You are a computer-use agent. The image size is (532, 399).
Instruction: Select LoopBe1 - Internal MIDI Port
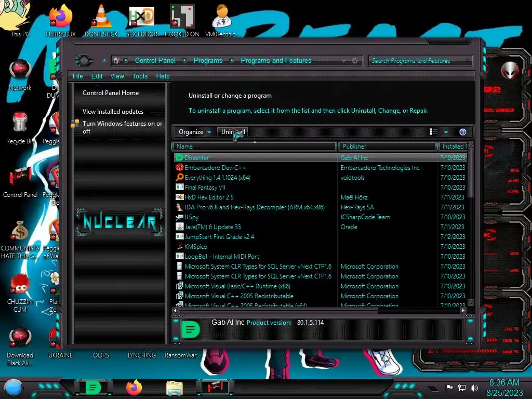(321, 256)
